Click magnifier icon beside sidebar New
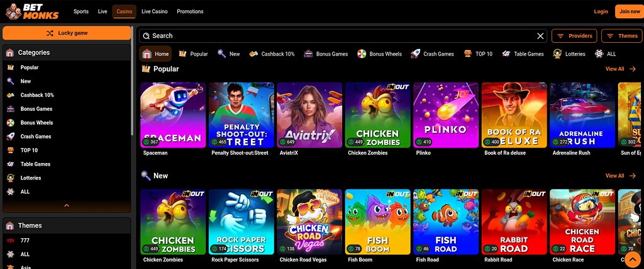Viewport: 644px width, 269px height. [11, 81]
